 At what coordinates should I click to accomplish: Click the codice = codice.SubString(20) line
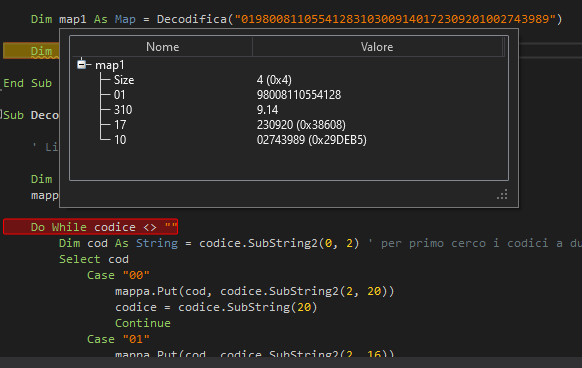tap(216, 307)
